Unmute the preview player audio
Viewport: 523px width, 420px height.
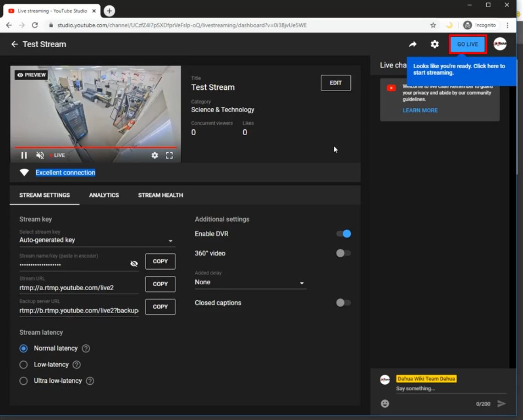click(x=40, y=155)
